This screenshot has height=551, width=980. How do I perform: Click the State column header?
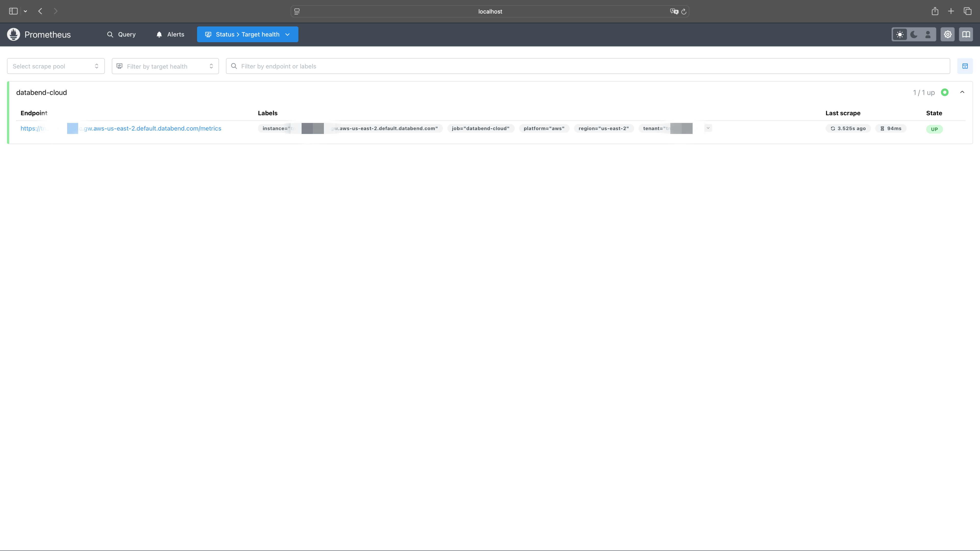pos(934,113)
